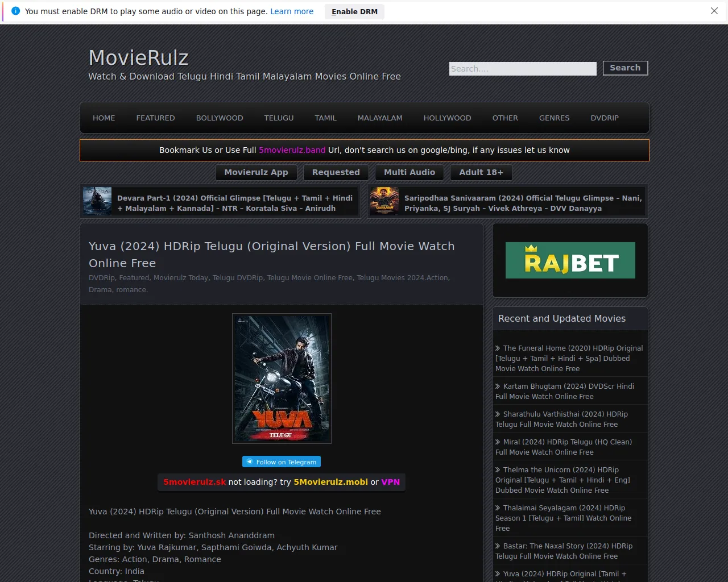
Task: Open the TAMIL menu
Action: 326,118
